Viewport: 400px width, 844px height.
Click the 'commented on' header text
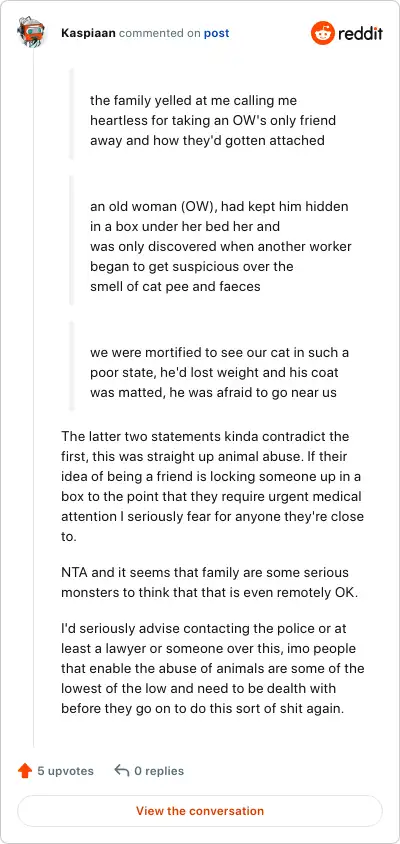pos(160,33)
